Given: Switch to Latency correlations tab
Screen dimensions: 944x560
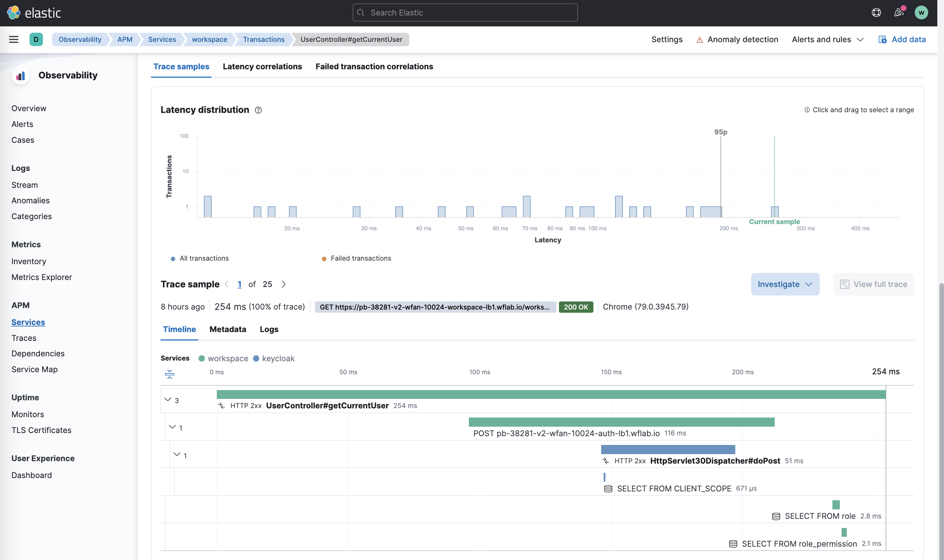Looking at the screenshot, I should point(263,66).
